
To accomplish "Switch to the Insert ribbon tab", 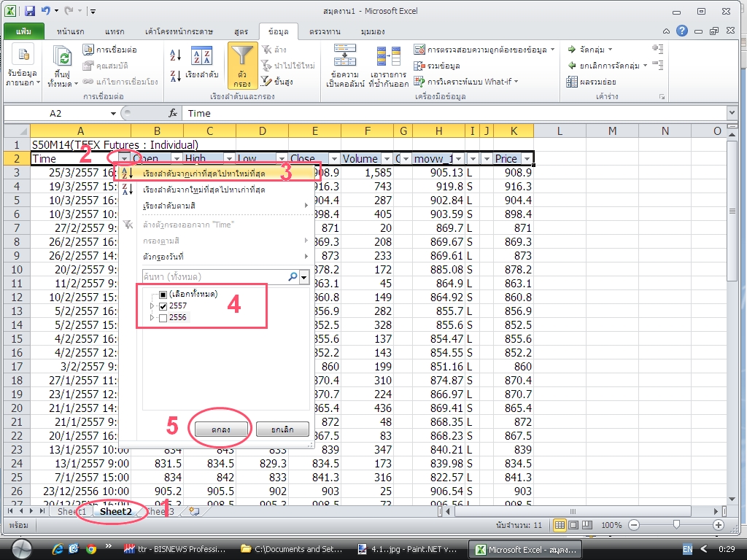I will [115, 31].
